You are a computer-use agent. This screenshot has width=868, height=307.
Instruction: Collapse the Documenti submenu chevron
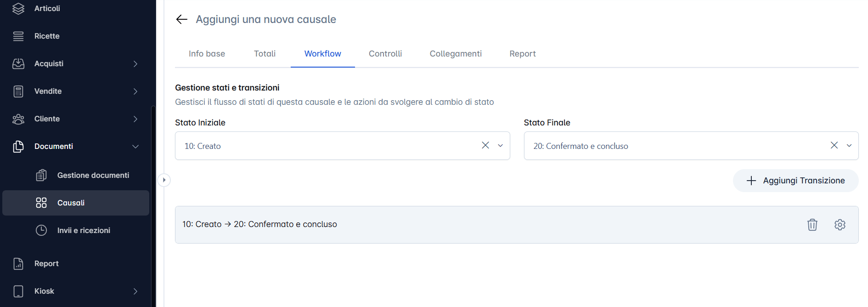(x=135, y=146)
